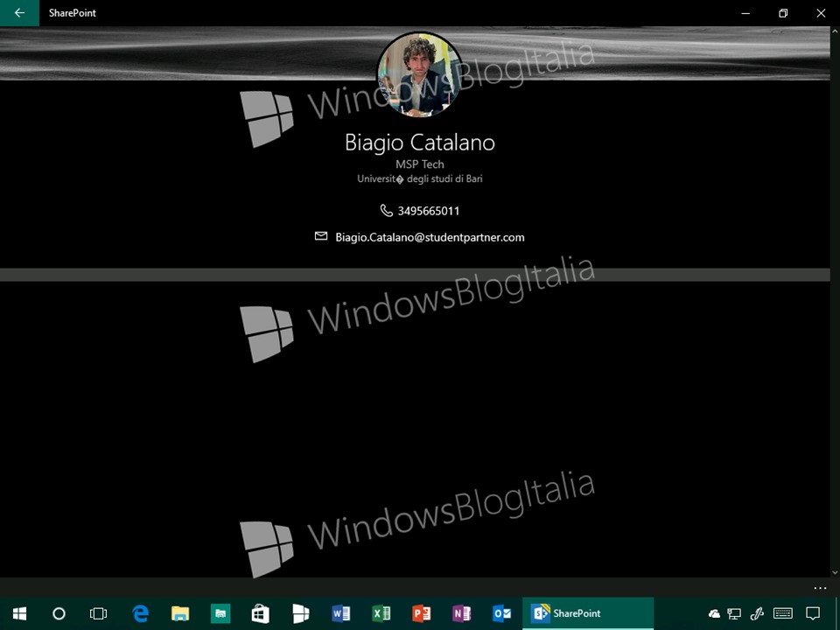Click the phone icon beside 3495665011

[x=386, y=211]
